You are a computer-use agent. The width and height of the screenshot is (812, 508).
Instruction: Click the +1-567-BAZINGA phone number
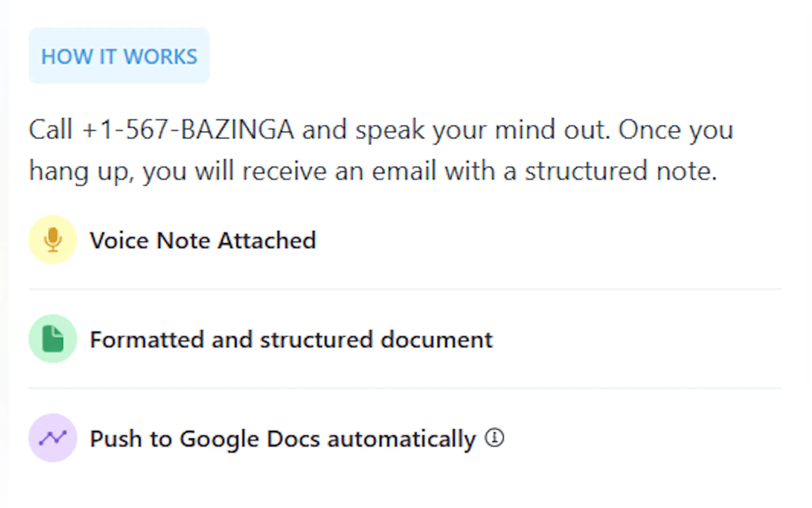pyautogui.click(x=188, y=130)
